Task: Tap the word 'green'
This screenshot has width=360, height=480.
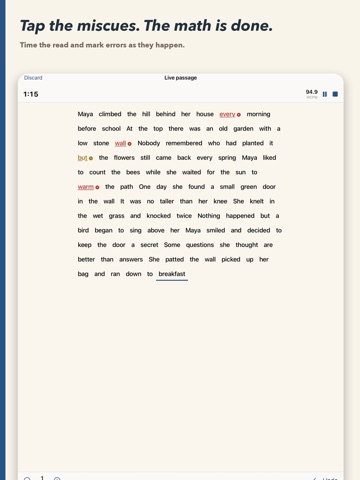Action: click(249, 187)
